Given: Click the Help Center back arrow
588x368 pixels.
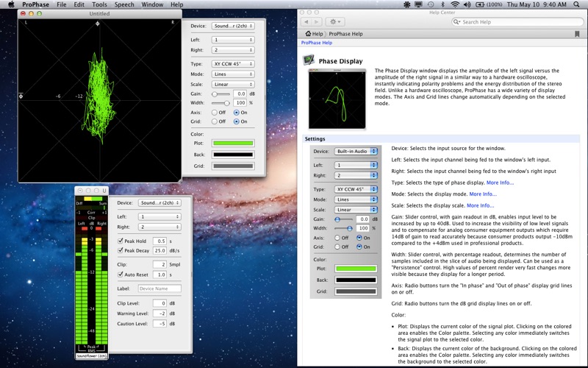Looking at the screenshot, I should (306, 22).
